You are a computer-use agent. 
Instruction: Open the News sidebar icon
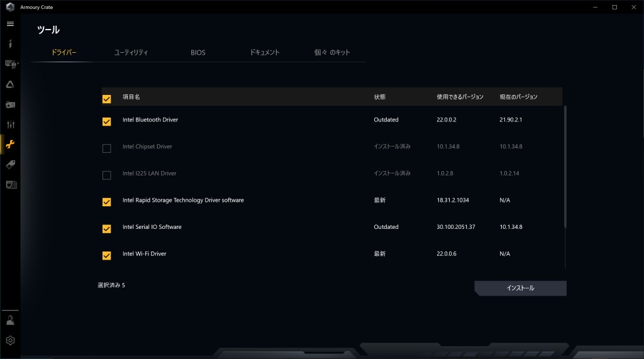pyautogui.click(x=11, y=184)
